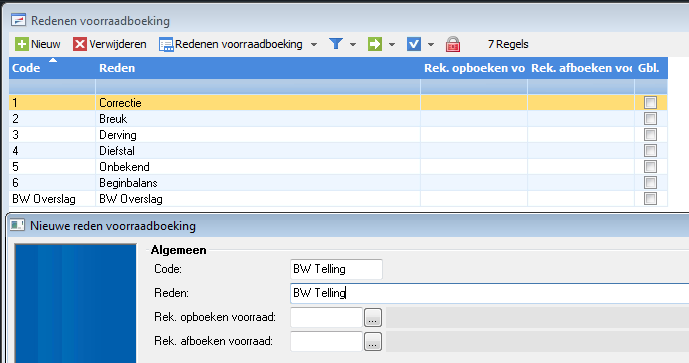Open the dropdown next to the green arrow
Viewport: 689px width, 363px height.
tap(392, 44)
